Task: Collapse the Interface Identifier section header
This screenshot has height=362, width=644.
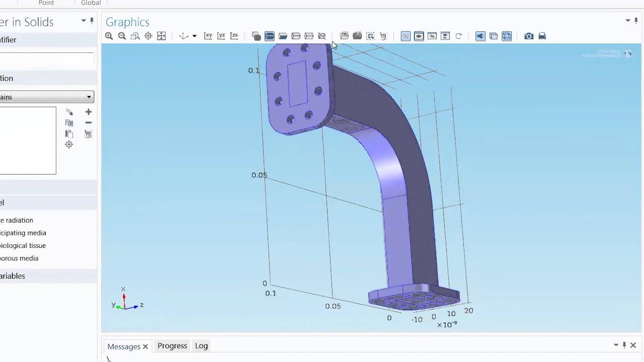Action: click(x=48, y=40)
